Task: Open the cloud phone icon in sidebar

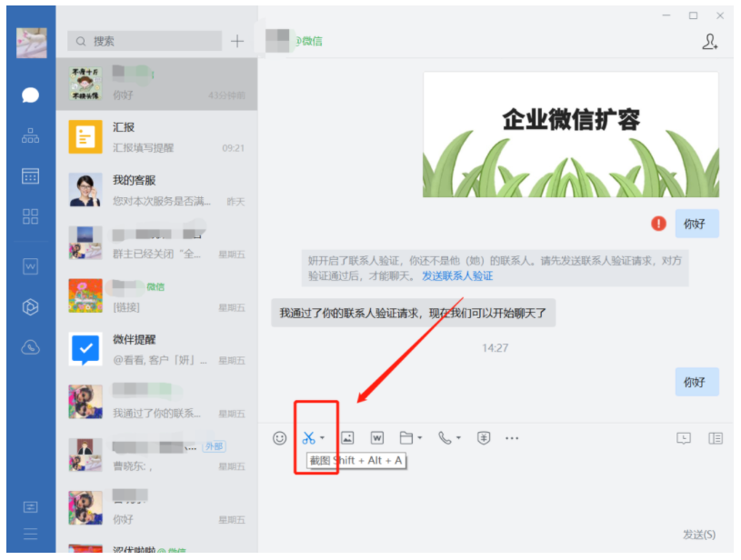Action: pyautogui.click(x=30, y=347)
